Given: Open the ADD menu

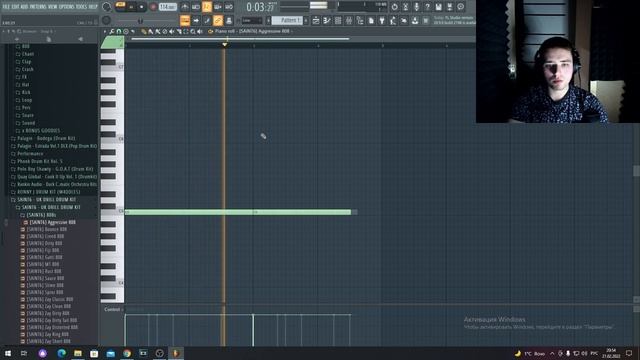Looking at the screenshot, I should (24, 7).
